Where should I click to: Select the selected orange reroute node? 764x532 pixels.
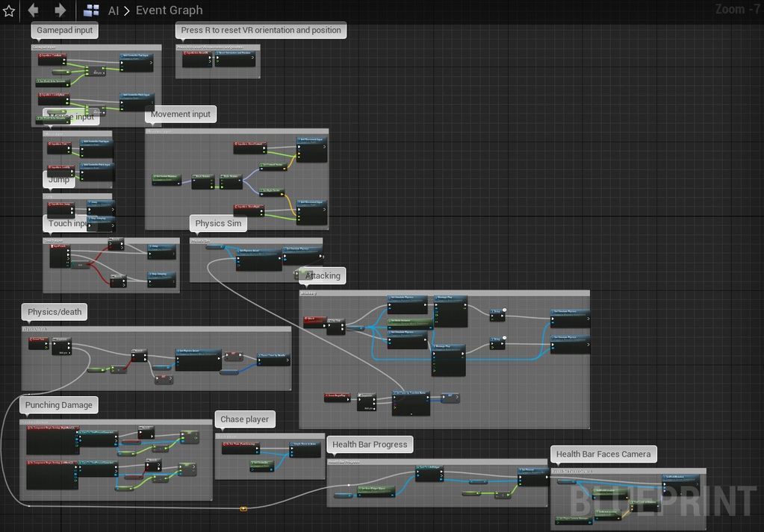[x=243, y=509]
